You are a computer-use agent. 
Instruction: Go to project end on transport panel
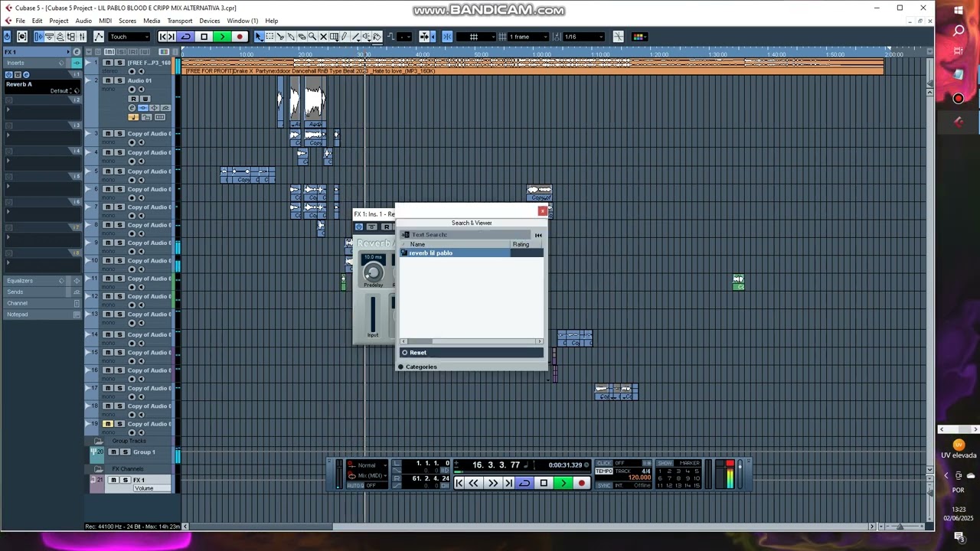509,483
